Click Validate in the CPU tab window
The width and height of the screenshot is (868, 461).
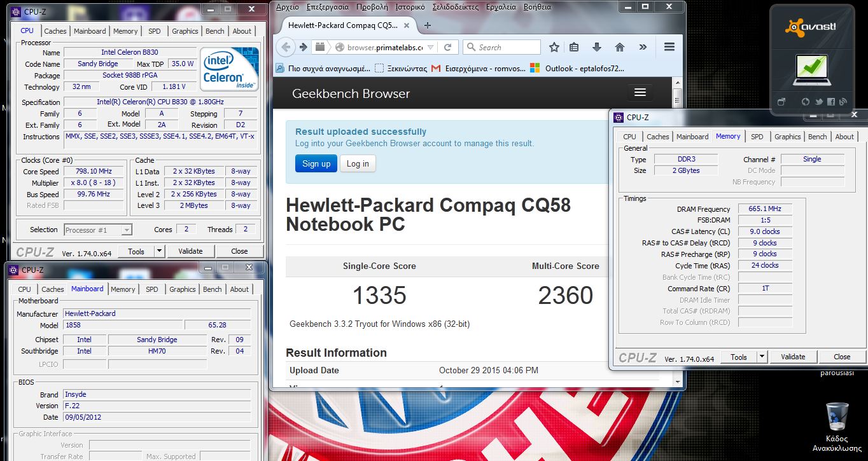click(x=190, y=251)
